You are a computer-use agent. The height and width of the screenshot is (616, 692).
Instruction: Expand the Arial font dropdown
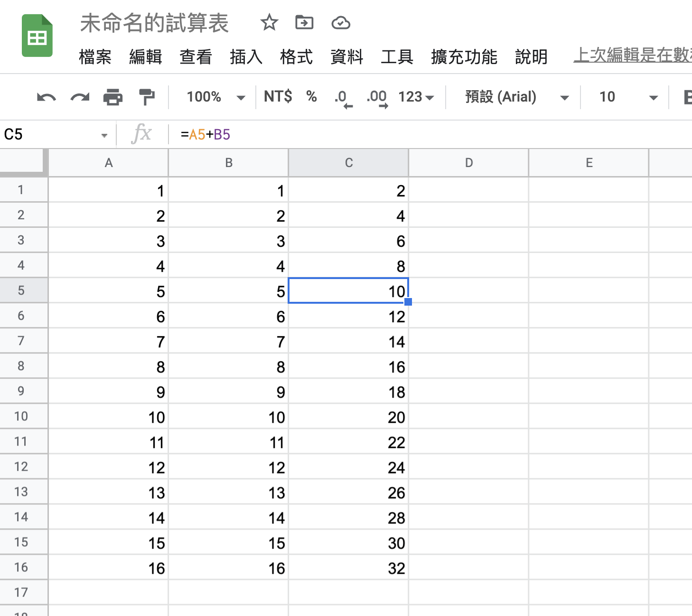tap(516, 97)
